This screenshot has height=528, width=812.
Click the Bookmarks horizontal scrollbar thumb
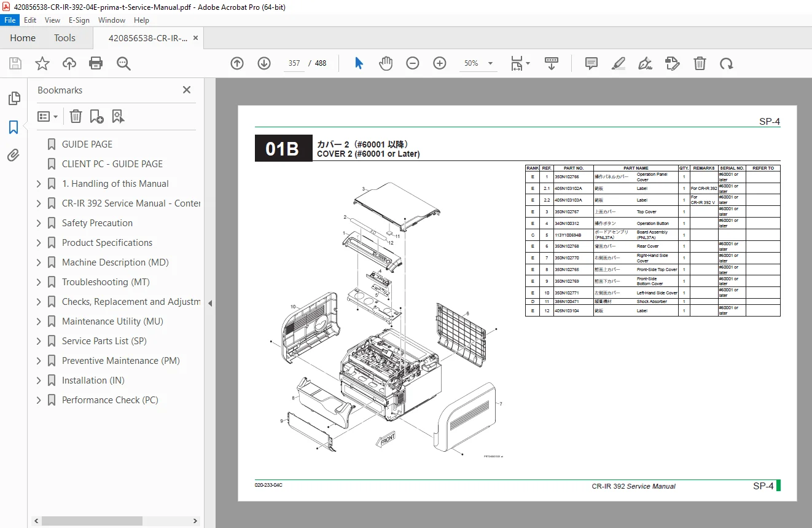[x=92, y=521]
